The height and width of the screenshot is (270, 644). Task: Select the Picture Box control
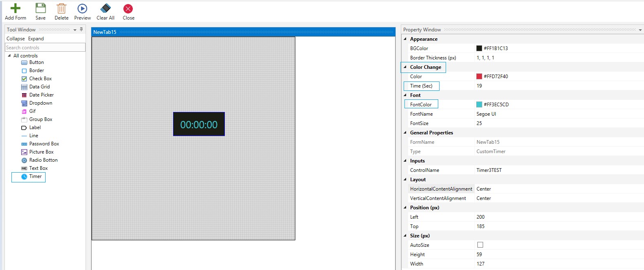click(x=41, y=152)
